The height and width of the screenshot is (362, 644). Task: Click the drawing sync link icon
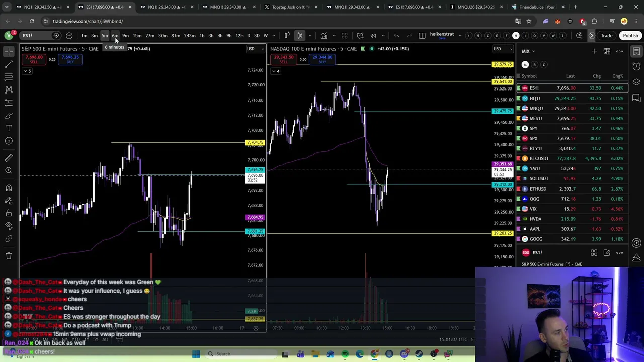pyautogui.click(x=9, y=239)
